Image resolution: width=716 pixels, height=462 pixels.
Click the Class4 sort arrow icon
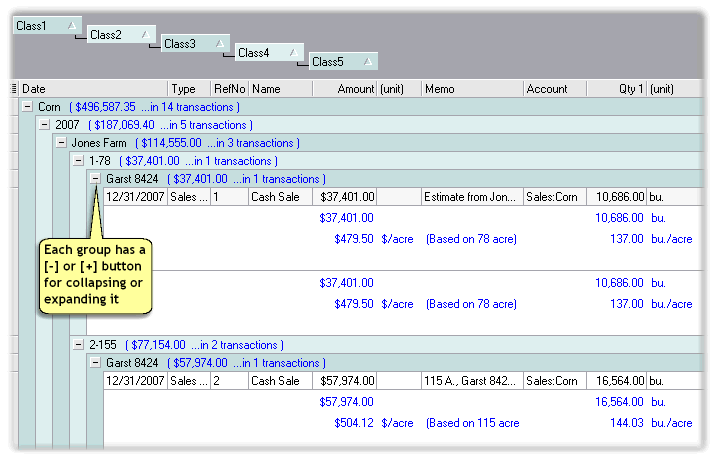(x=294, y=53)
